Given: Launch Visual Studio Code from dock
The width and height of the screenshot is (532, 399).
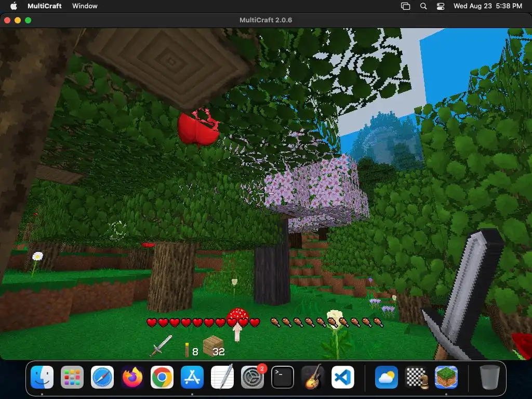Looking at the screenshot, I should click(x=343, y=377).
